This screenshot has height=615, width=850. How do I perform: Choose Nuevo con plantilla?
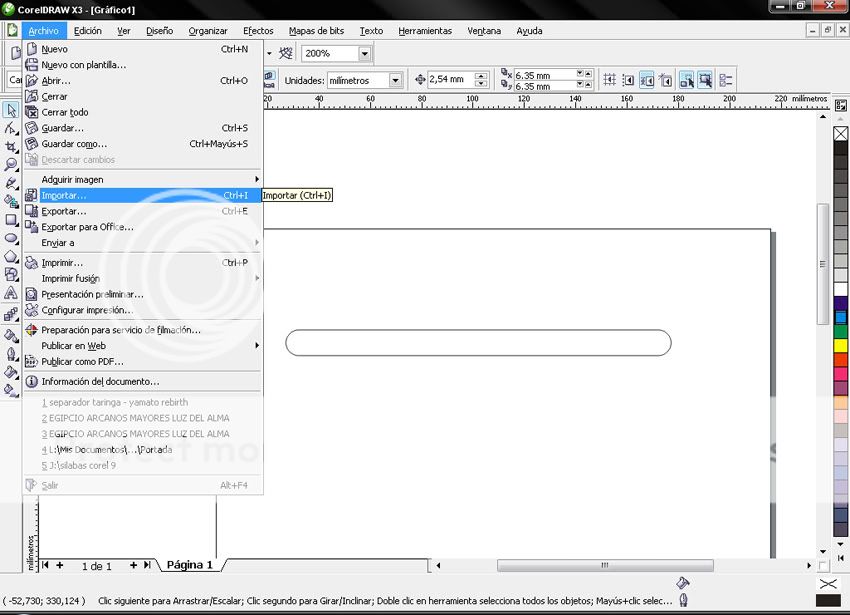click(141, 65)
